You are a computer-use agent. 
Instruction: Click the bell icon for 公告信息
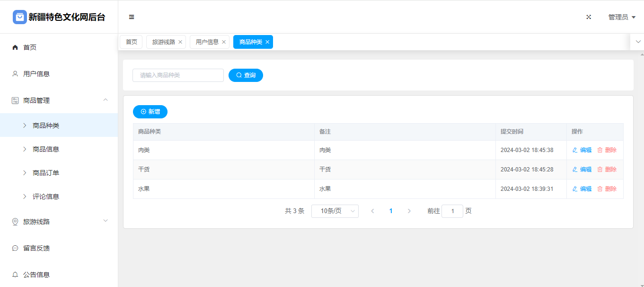pyautogui.click(x=15, y=275)
